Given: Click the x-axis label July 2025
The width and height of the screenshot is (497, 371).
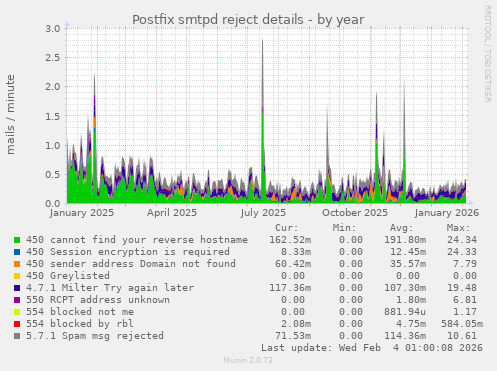Looking at the screenshot, I should pos(263,213).
